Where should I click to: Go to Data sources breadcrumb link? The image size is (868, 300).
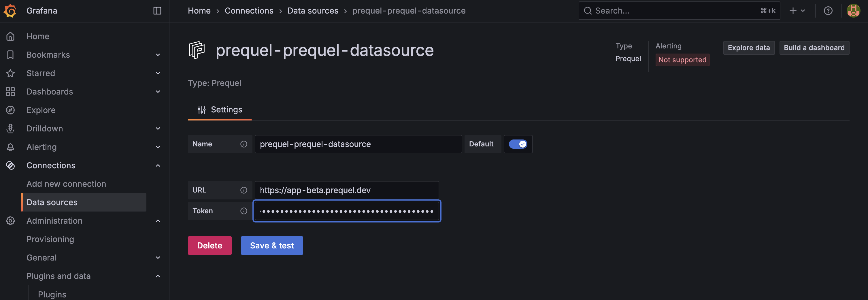(x=313, y=11)
